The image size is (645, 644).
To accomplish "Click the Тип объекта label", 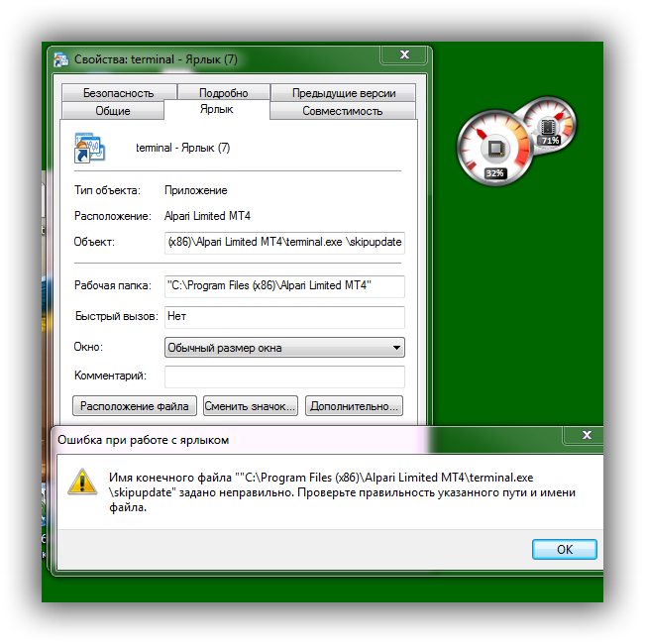I will [x=107, y=190].
